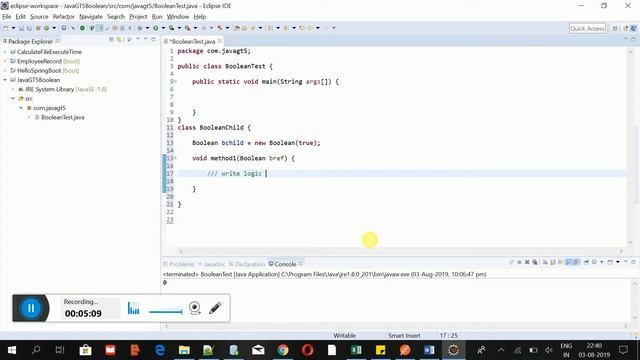The width and height of the screenshot is (640, 360).
Task: Expand the BooleanTest.java file node
Action: point(29,118)
